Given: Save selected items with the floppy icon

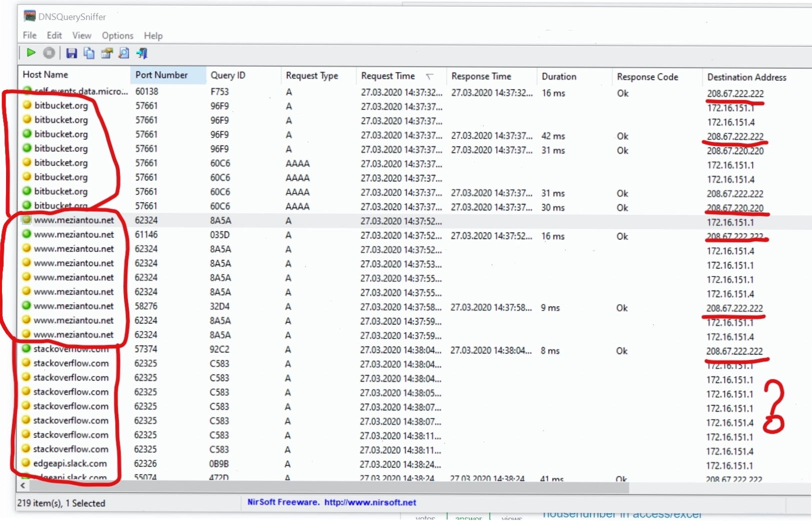Looking at the screenshot, I should coord(71,53).
